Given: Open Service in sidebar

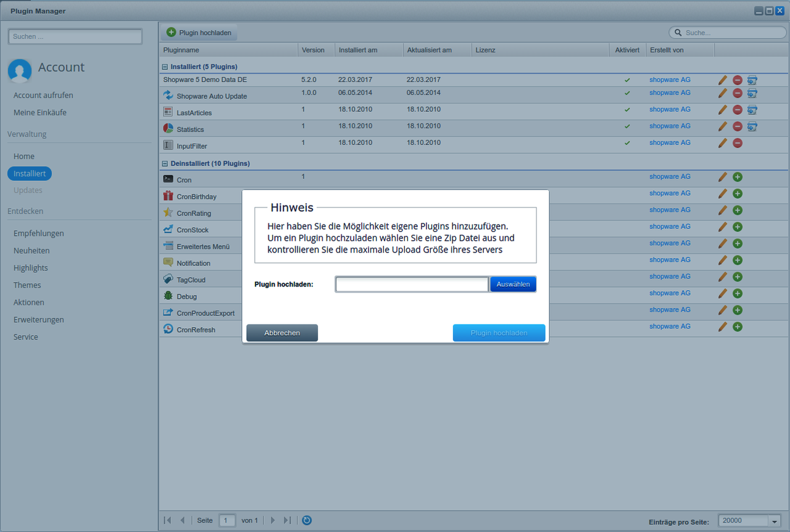Looking at the screenshot, I should [26, 337].
